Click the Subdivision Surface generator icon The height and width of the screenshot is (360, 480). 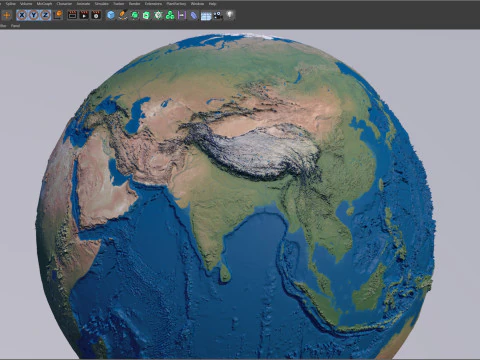point(135,15)
